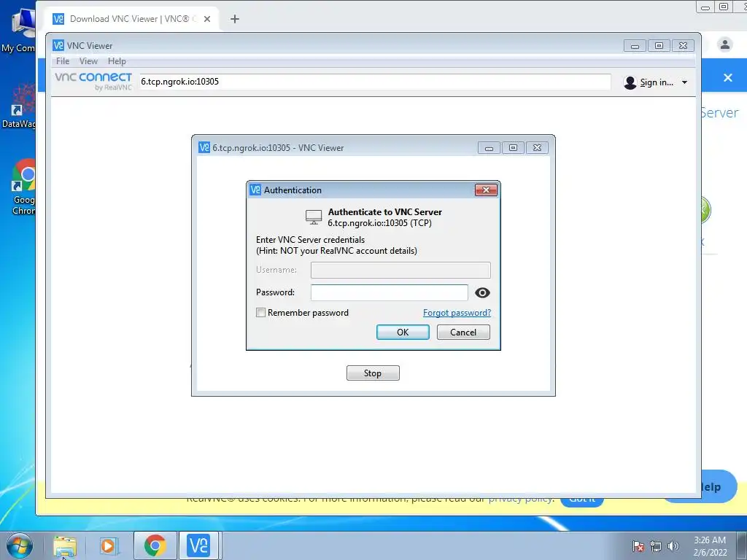747x560 pixels.
Task: Click the Password input field
Action: 390,292
